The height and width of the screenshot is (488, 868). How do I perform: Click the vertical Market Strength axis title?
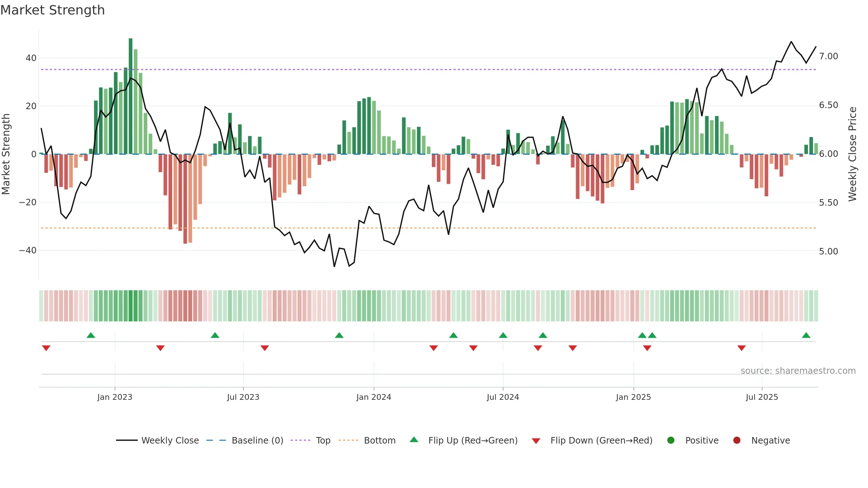click(6, 154)
